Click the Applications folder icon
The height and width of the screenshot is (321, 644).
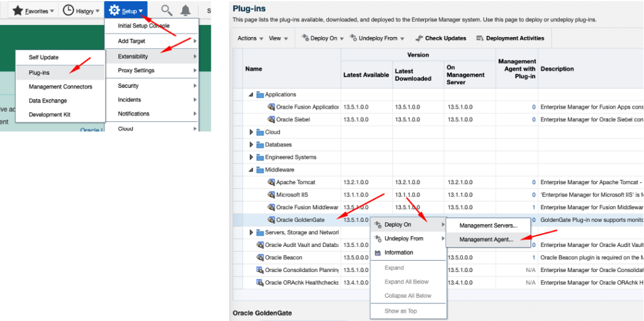click(x=260, y=95)
